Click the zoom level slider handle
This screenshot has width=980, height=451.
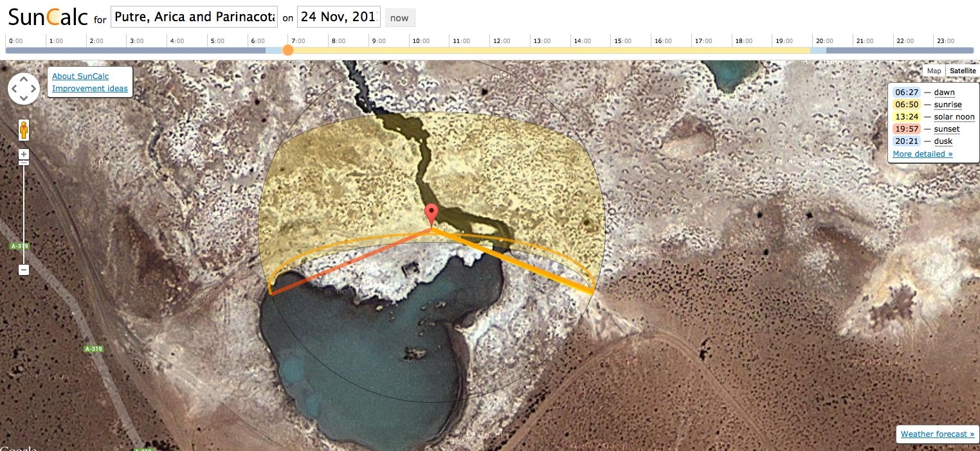click(x=24, y=163)
